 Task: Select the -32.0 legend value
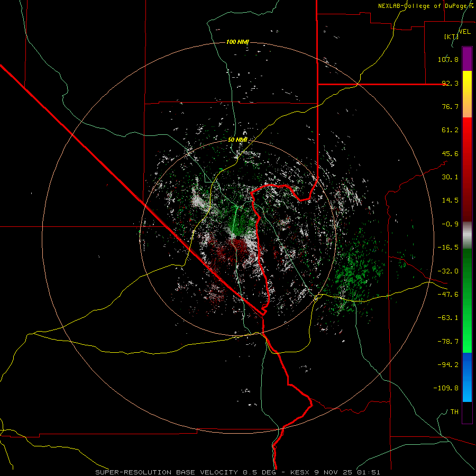pyautogui.click(x=448, y=271)
